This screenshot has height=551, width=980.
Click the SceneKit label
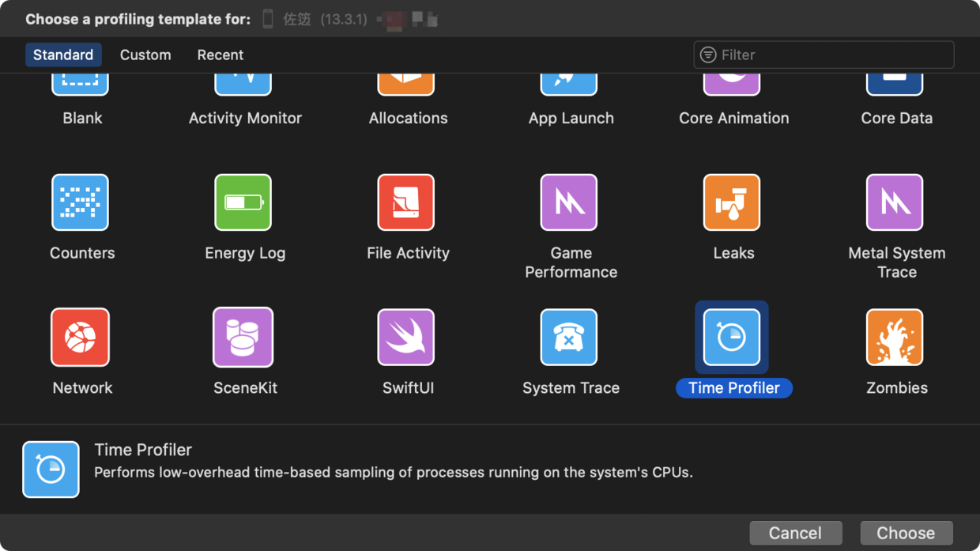coord(245,388)
